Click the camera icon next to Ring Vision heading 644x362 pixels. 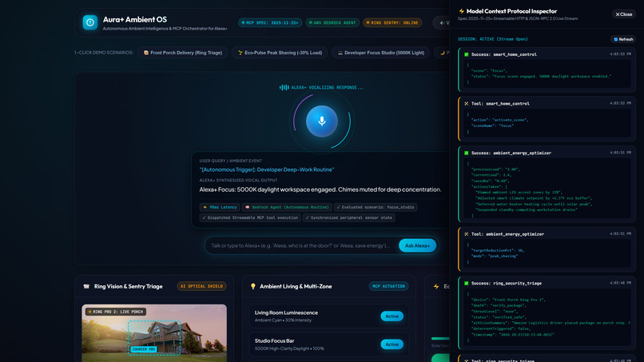pos(86,286)
